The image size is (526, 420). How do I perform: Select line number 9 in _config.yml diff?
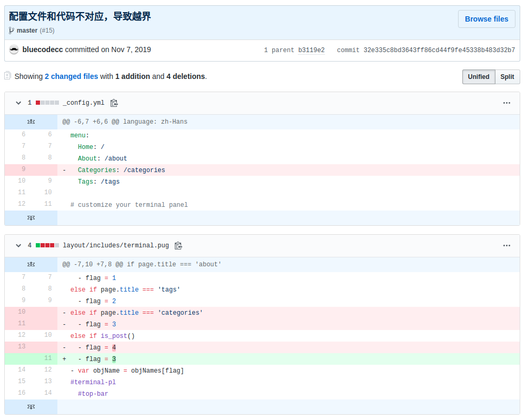[22, 169]
